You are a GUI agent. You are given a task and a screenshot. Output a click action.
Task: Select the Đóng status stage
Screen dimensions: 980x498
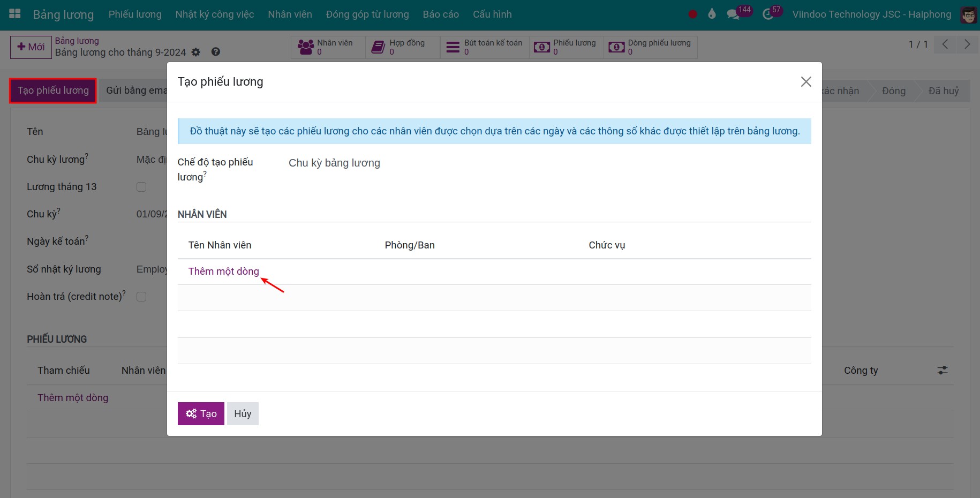point(893,91)
